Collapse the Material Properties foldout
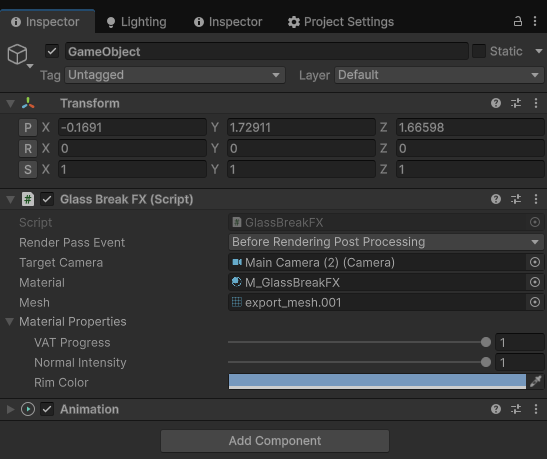Screen dimensions: 547x459 [10, 322]
